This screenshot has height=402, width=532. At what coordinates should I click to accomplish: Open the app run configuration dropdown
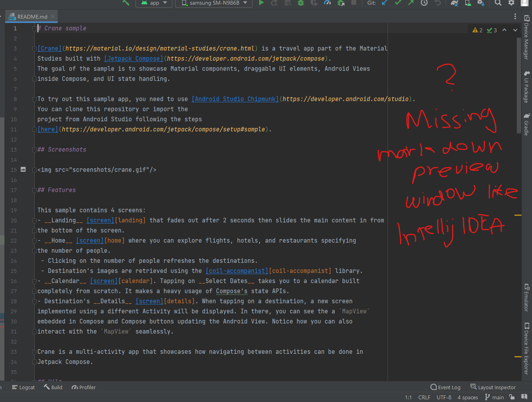154,3
